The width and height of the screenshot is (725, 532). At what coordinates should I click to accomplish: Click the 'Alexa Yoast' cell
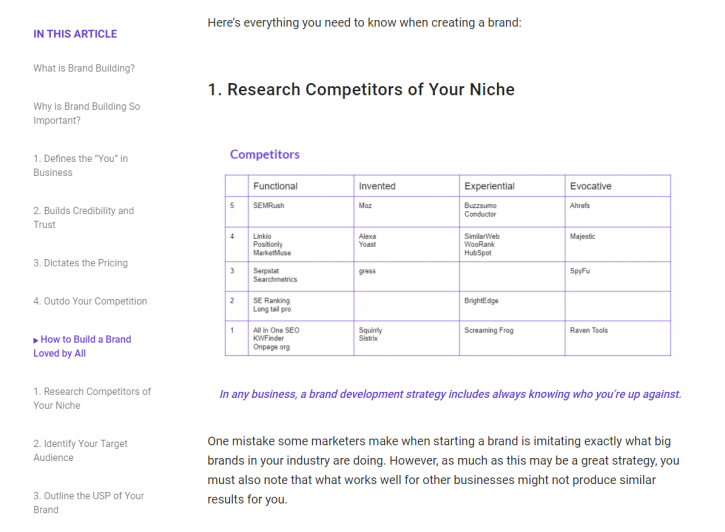point(406,245)
